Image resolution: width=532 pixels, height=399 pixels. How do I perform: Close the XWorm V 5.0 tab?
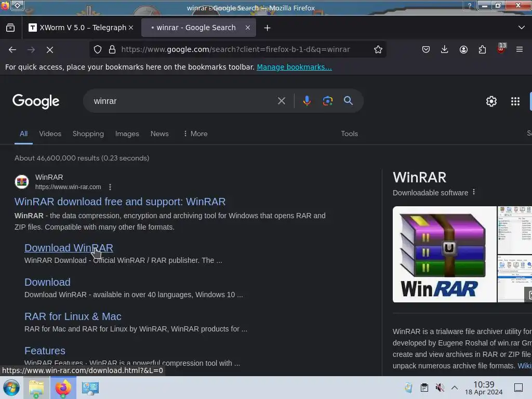131,28
